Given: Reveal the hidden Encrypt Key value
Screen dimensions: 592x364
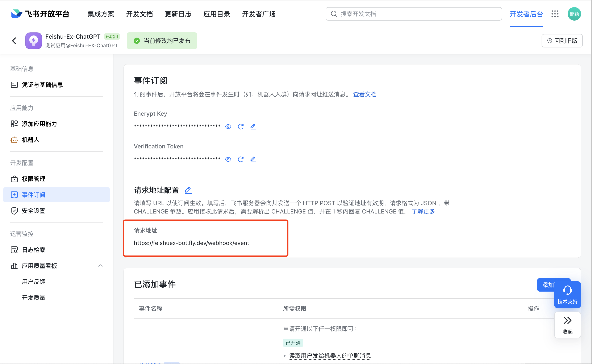Looking at the screenshot, I should pyautogui.click(x=228, y=126).
